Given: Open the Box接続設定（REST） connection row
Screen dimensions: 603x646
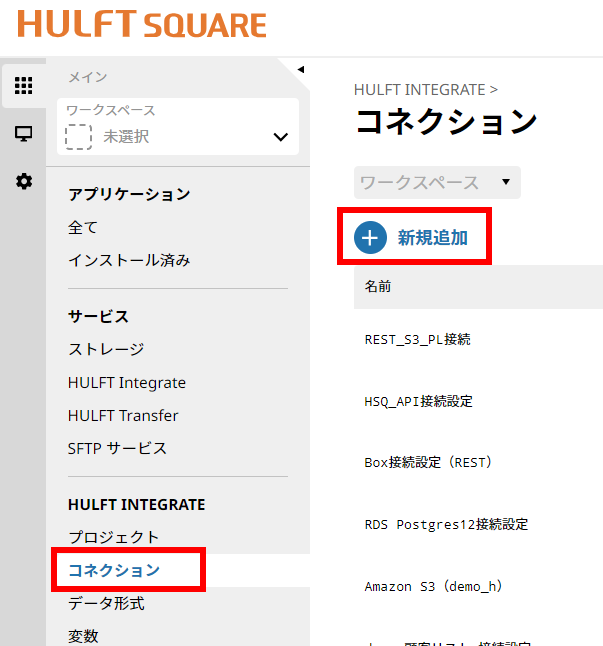Looking at the screenshot, I should click(429, 463).
